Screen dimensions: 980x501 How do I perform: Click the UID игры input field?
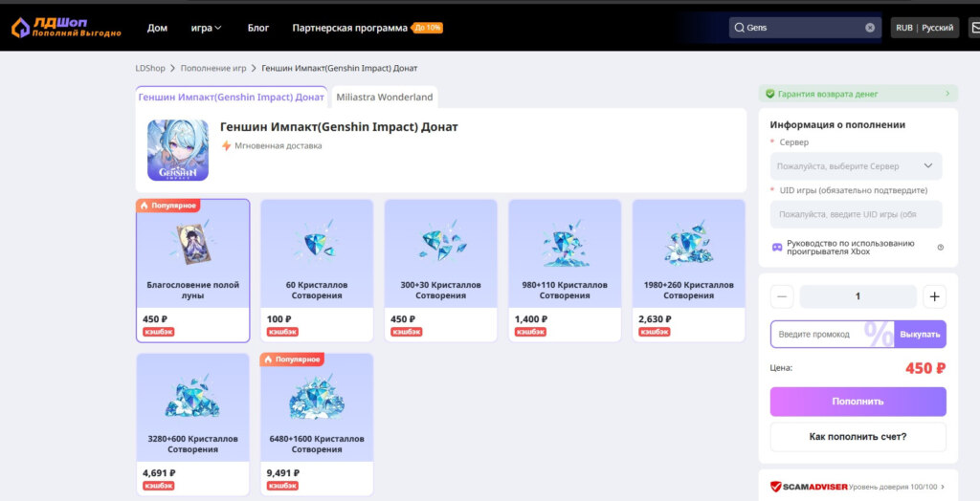tap(856, 214)
